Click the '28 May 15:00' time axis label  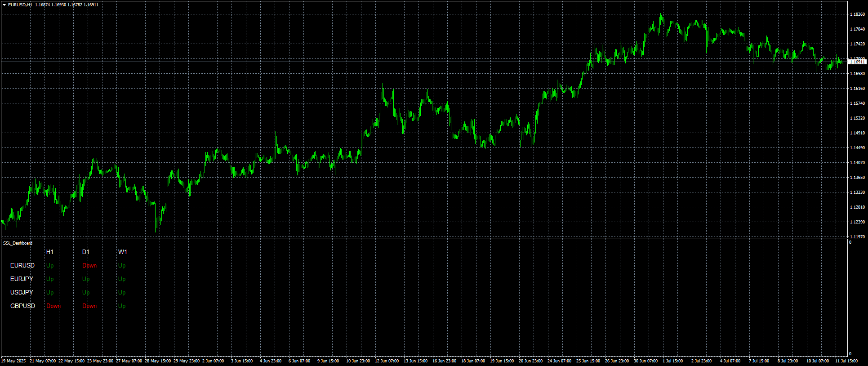pos(158,361)
